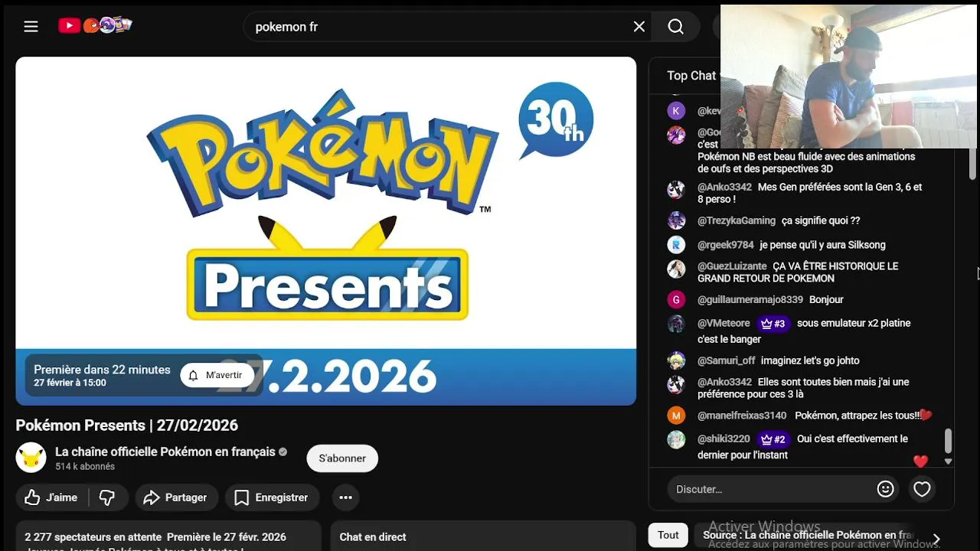Screen dimensions: 980x551
Task: Clear the search box with X
Action: tap(639, 27)
